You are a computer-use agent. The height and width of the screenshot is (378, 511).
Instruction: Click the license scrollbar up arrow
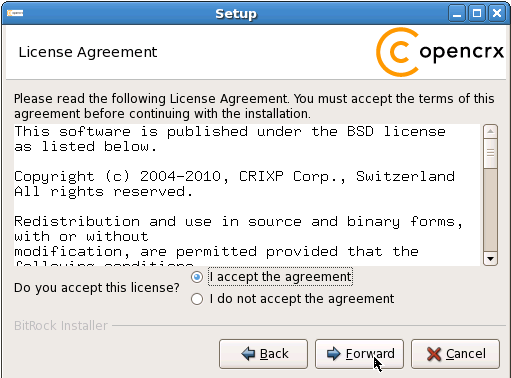point(490,131)
